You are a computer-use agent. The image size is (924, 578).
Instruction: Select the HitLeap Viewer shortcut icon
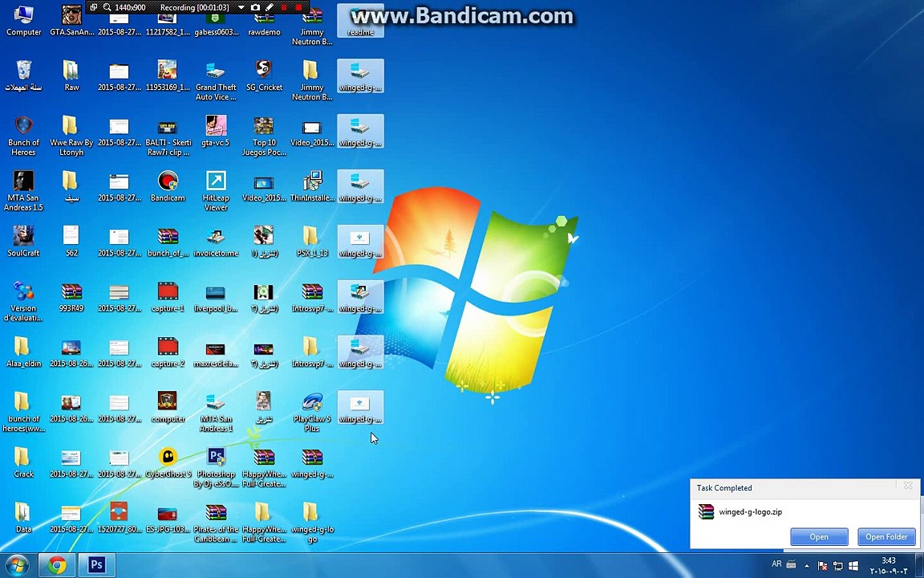point(216,191)
